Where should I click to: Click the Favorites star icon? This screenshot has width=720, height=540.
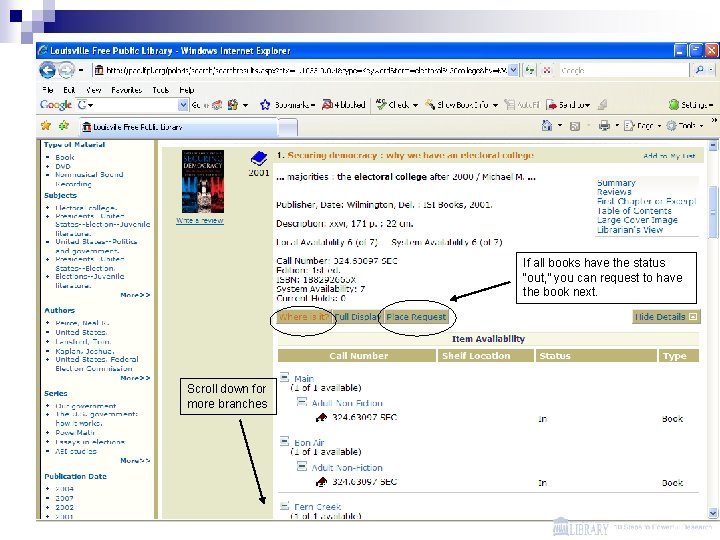click(x=46, y=125)
